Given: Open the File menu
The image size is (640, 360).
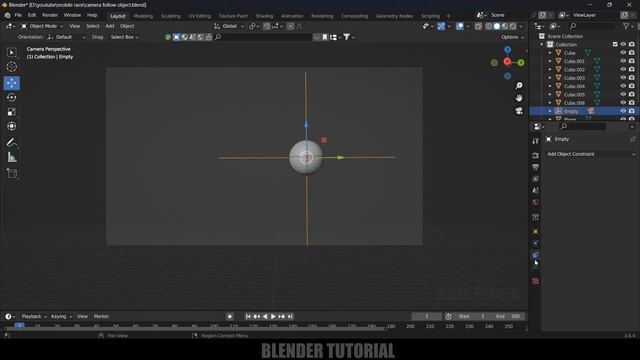Looking at the screenshot, I should pos(18,15).
